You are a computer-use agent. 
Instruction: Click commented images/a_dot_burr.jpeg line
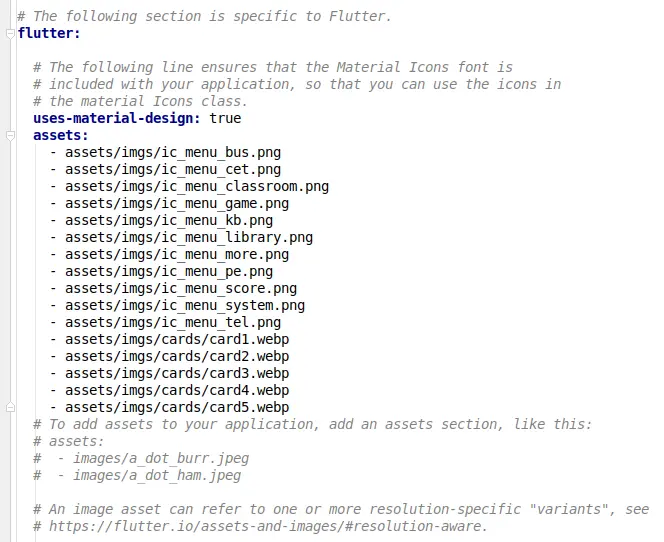click(141, 458)
